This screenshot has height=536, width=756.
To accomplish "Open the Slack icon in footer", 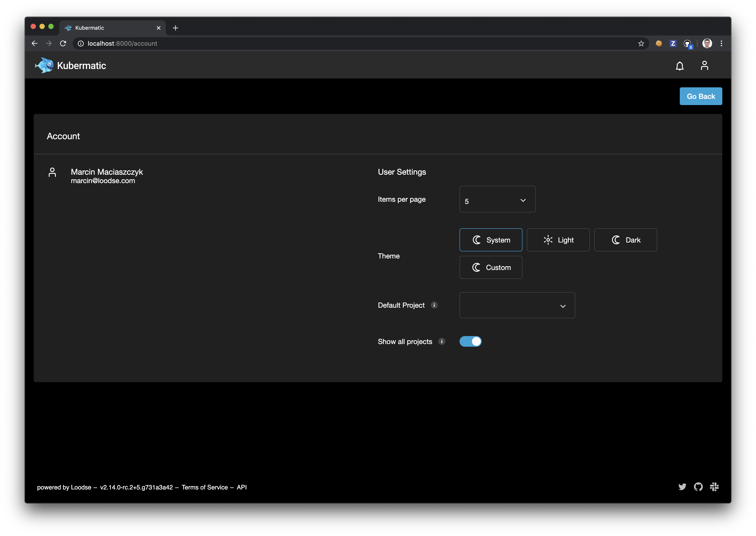I will tap(714, 487).
